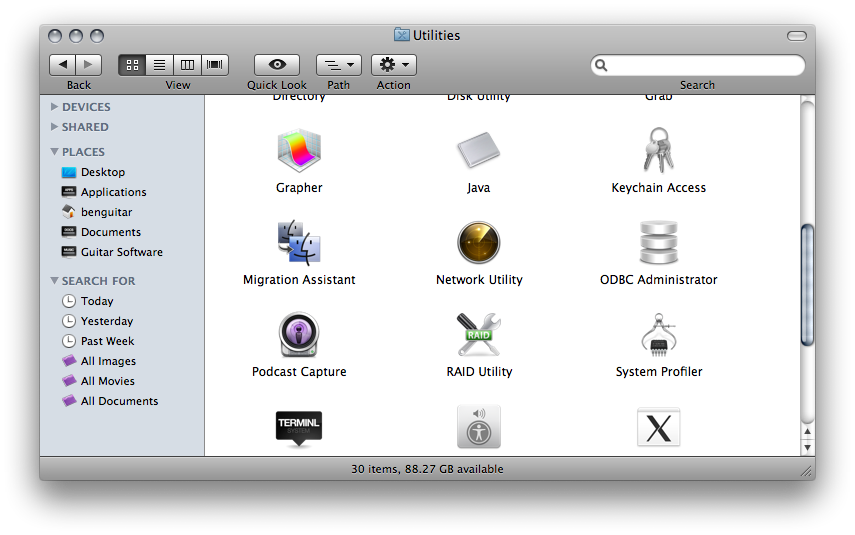Open ODBC Administrator database icon
This screenshot has width=855, height=535.
click(659, 243)
